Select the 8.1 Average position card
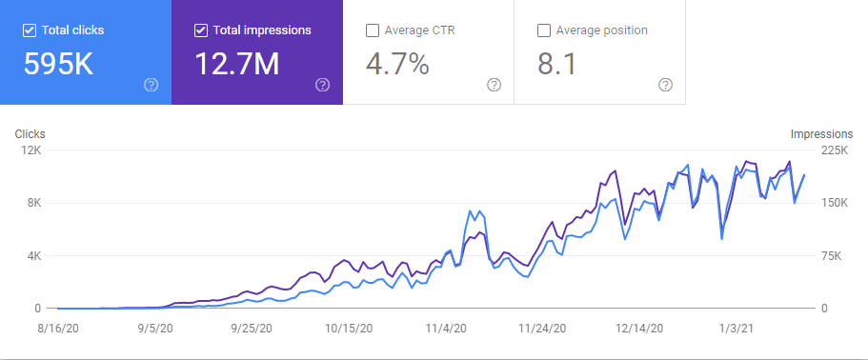The width and height of the screenshot is (868, 360). click(x=600, y=52)
